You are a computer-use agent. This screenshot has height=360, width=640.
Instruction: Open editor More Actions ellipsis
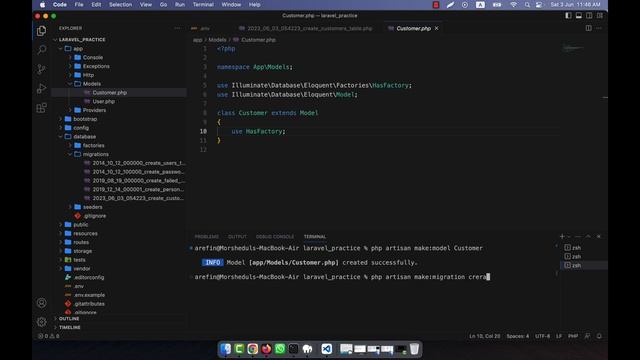(599, 28)
